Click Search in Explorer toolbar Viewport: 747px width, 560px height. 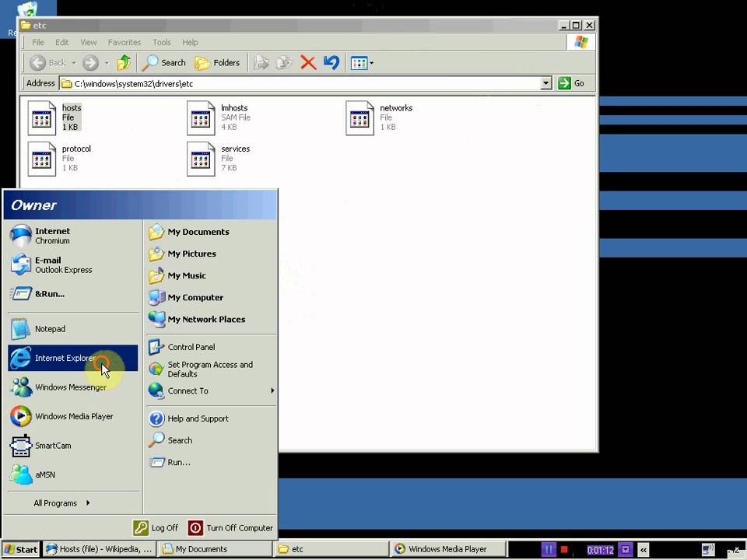click(164, 63)
